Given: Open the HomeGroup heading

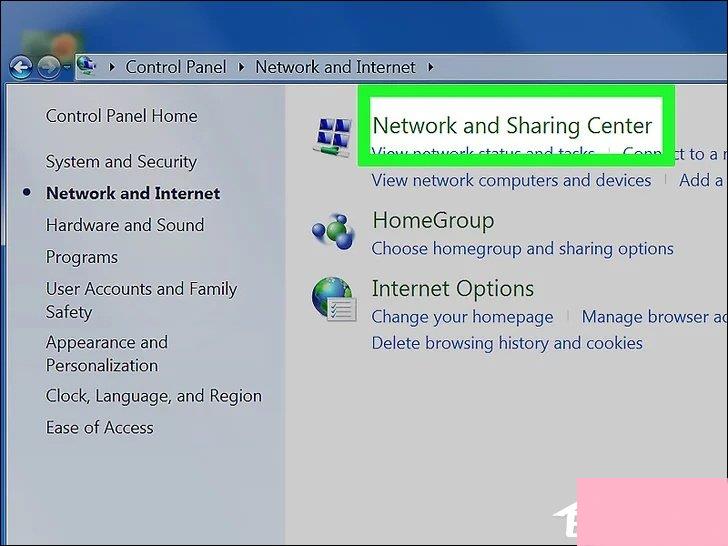Looking at the screenshot, I should pos(433,220).
